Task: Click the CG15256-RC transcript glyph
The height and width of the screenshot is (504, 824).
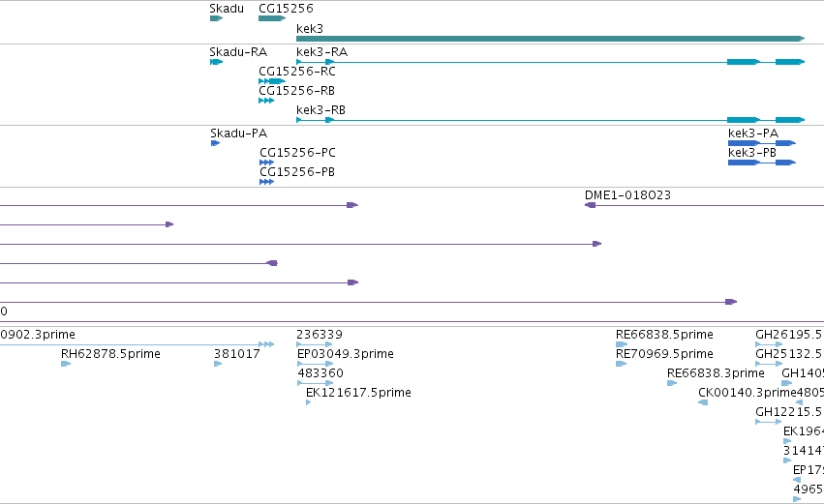Action: point(272,81)
